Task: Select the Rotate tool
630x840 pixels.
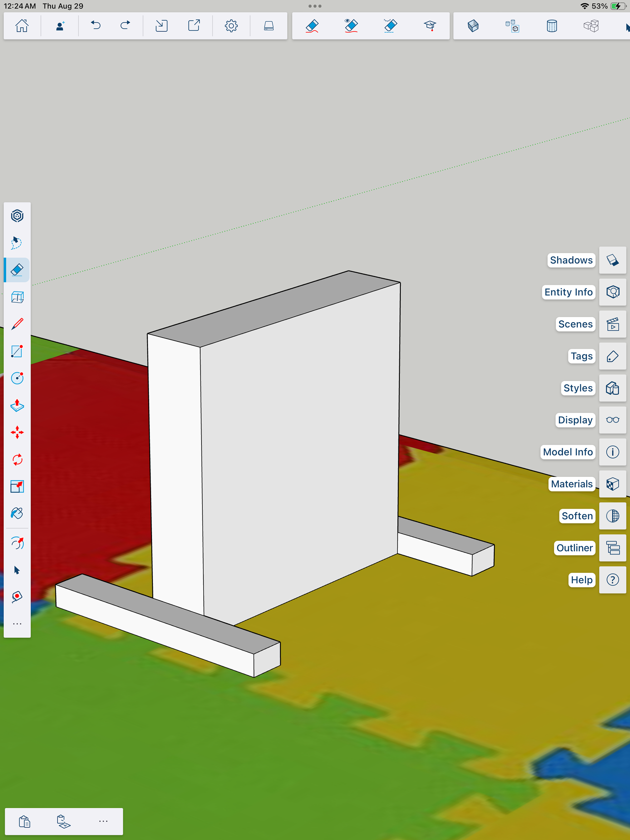Action: [x=17, y=460]
